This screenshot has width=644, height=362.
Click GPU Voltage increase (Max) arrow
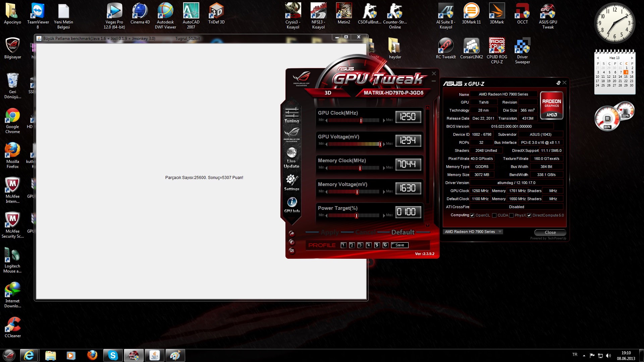click(384, 144)
